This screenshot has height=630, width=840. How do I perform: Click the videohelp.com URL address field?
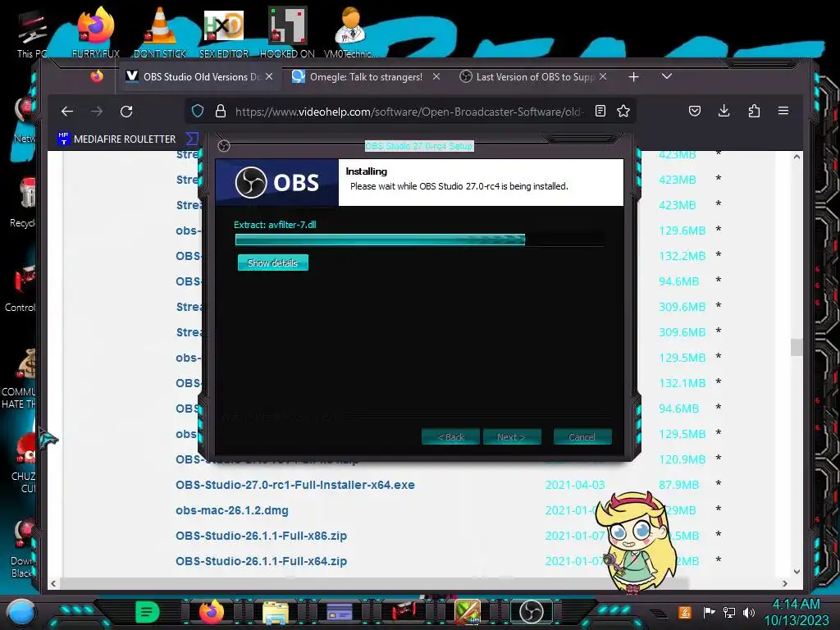click(x=409, y=112)
